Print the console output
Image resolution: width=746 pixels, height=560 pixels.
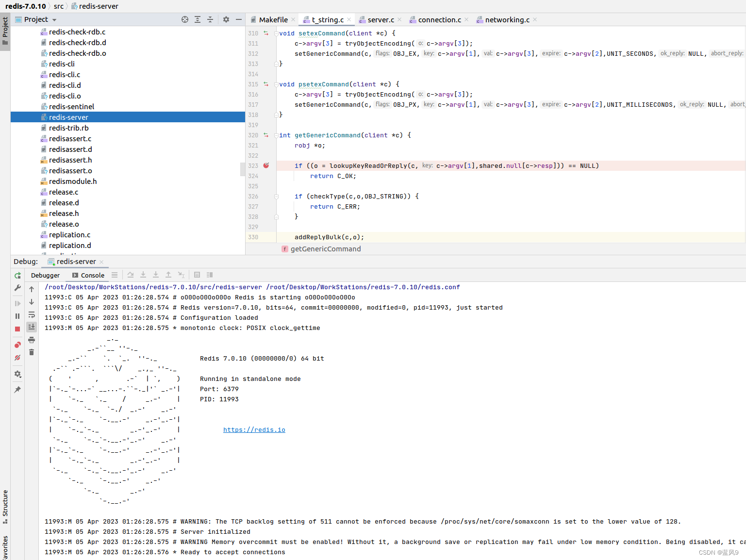click(x=32, y=340)
